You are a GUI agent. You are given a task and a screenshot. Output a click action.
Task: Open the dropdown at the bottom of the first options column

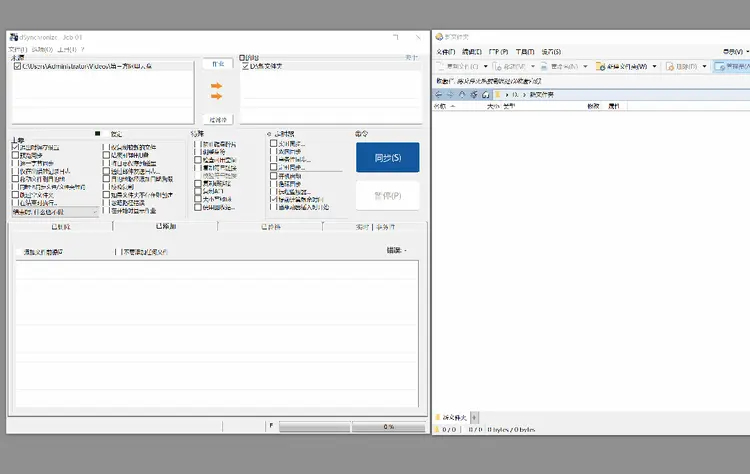pyautogui.click(x=96, y=212)
